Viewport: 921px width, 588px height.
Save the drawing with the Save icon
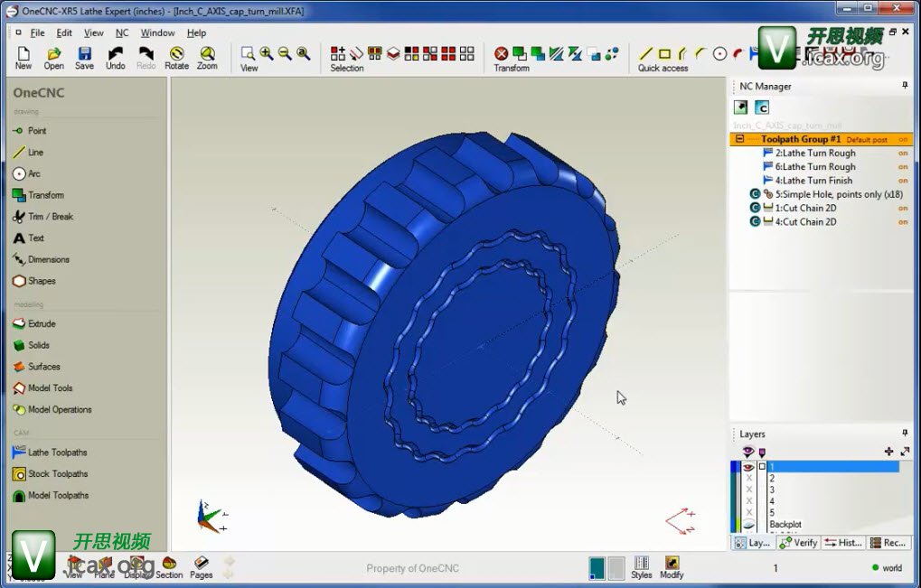[x=85, y=58]
